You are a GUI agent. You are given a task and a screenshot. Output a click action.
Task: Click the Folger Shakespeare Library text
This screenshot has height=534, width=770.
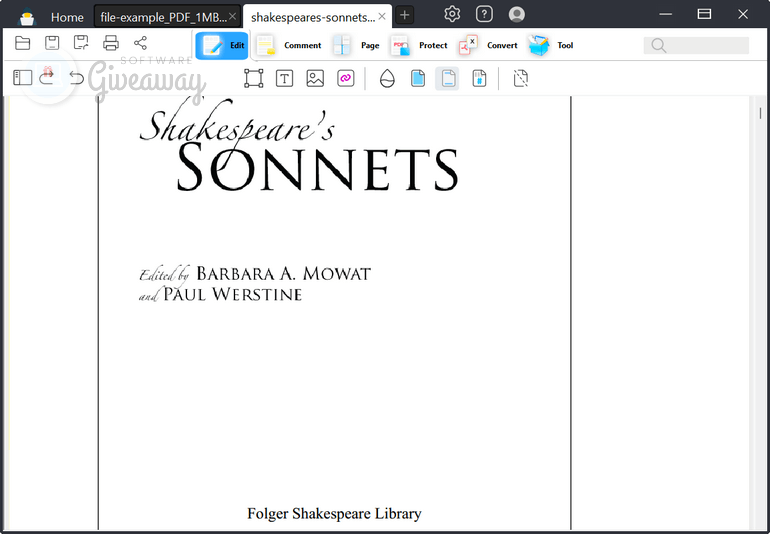click(334, 513)
